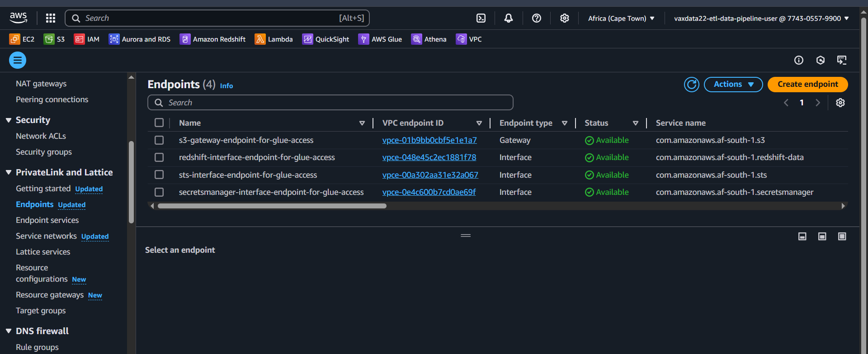Open the EC2 shortcut

[x=22, y=39]
